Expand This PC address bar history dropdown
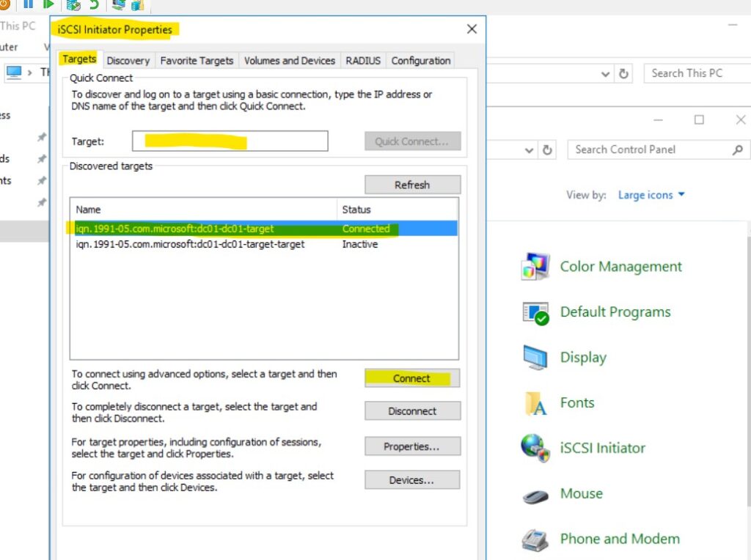Viewport: 751px width, 560px height. point(605,74)
